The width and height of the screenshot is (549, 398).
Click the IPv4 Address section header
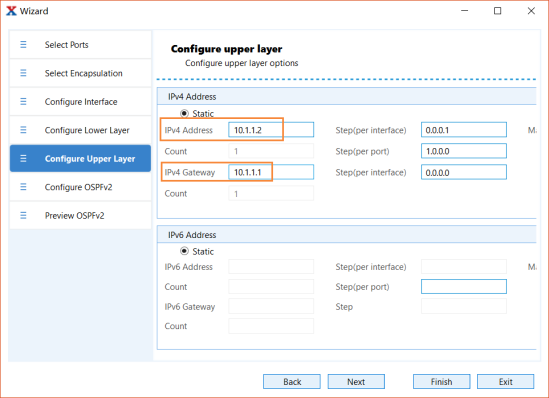click(x=347, y=96)
